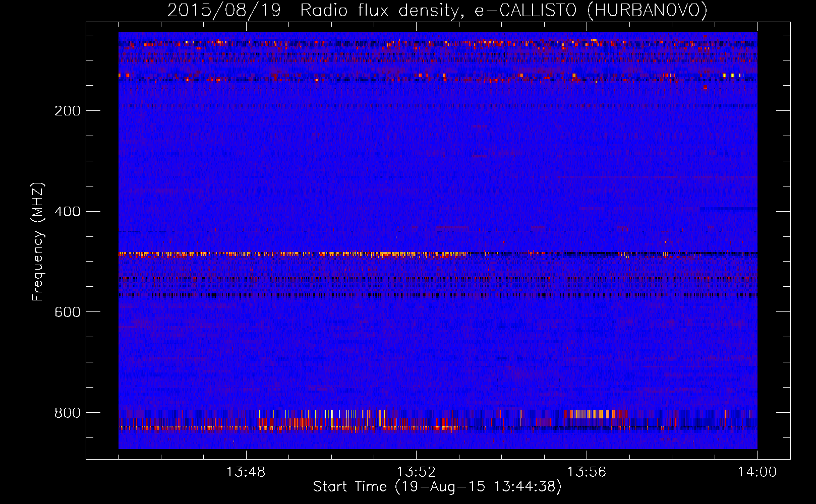Click the 'Start Time (19-Aug-15 13:44:38)' label
Image resolution: width=816 pixels, height=504 pixels.
(437, 487)
